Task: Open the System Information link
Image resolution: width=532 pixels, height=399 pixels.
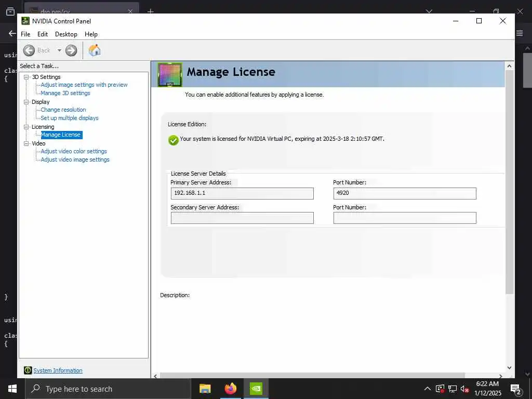Action: click(x=58, y=370)
